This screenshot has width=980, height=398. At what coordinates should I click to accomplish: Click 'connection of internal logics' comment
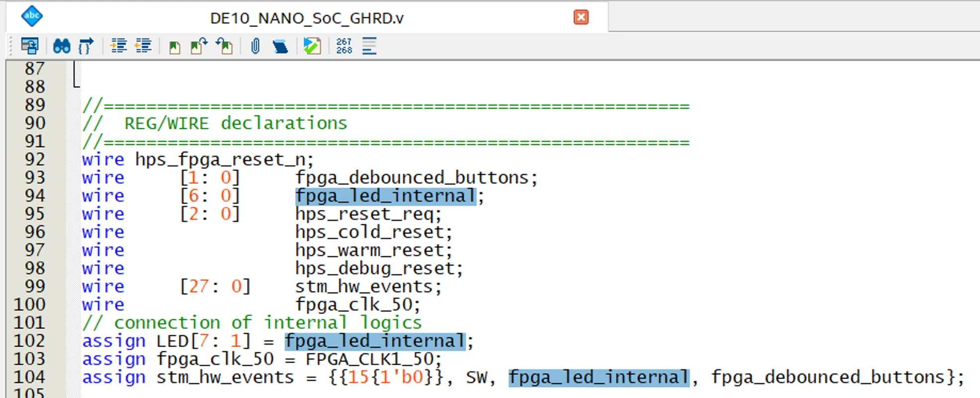coord(267,323)
